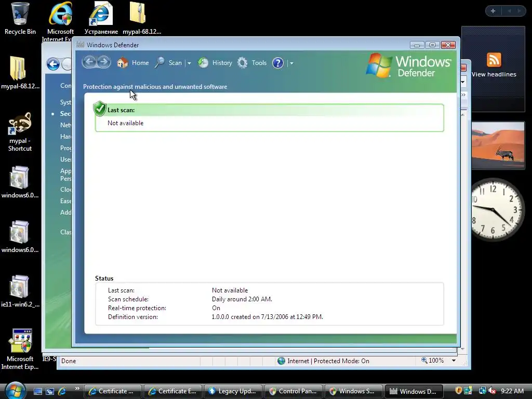Image resolution: width=532 pixels, height=399 pixels.
Task: Click the 9:22 AM system clock
Action: 512,391
